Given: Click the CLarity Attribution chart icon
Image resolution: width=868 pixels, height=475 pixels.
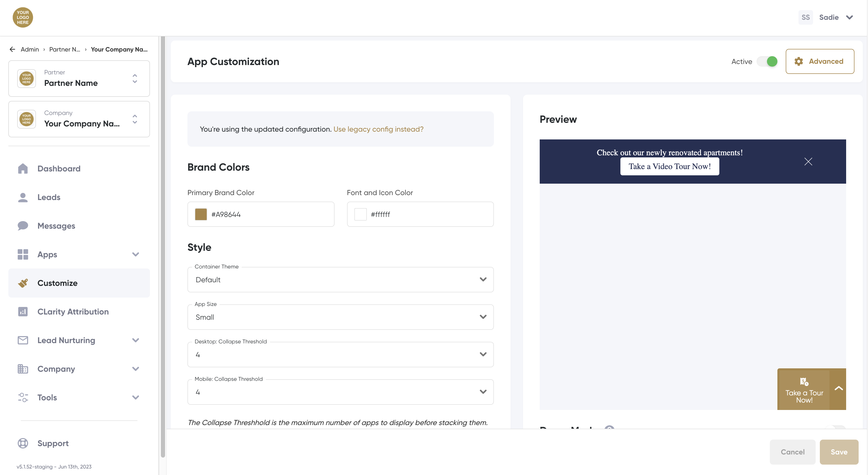Looking at the screenshot, I should coord(23,312).
